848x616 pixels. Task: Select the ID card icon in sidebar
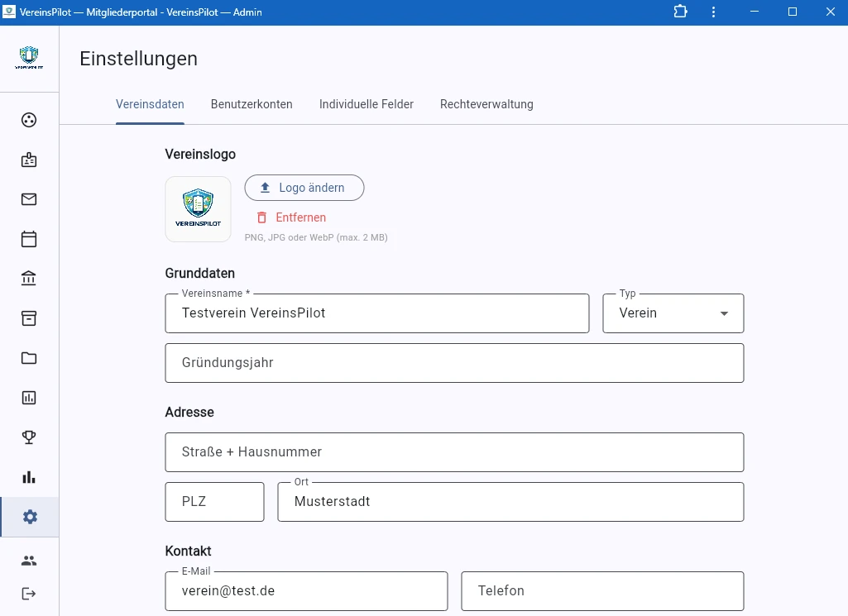29,160
